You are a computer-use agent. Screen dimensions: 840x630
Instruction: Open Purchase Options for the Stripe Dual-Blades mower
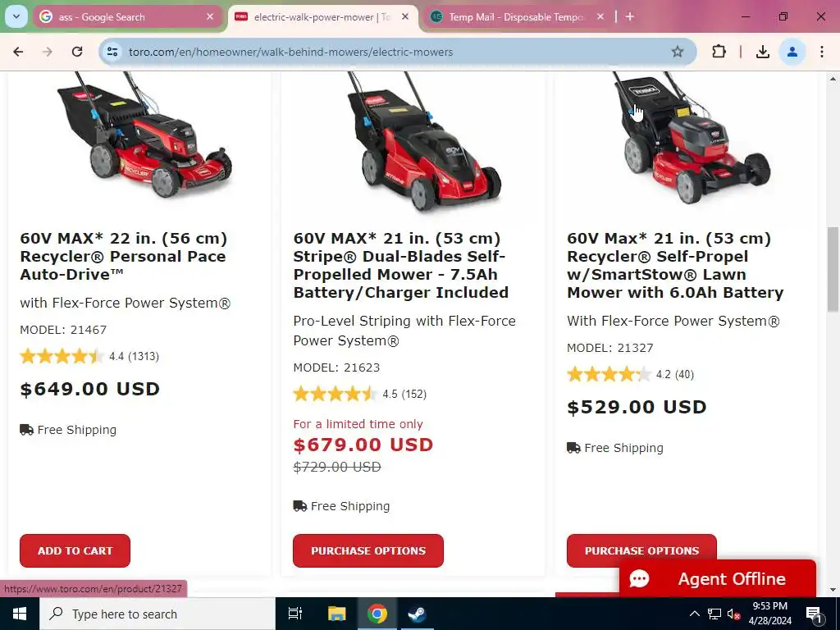tap(368, 550)
